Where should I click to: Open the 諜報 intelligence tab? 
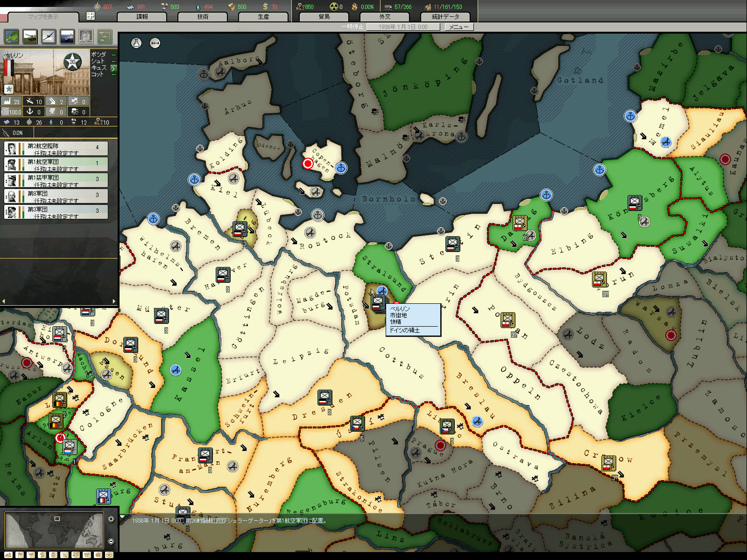tap(142, 17)
